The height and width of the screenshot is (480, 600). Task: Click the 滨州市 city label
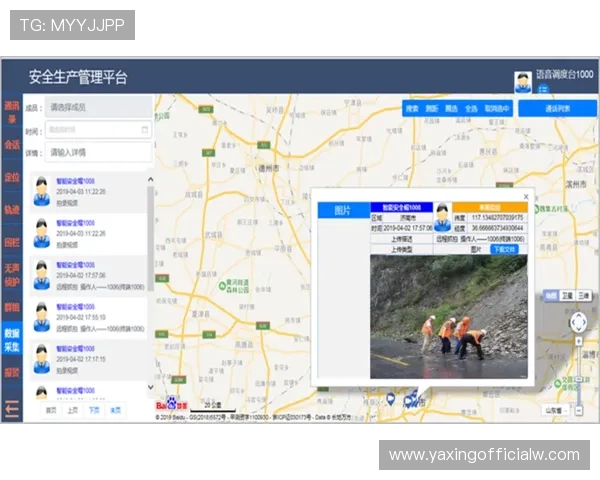pyautogui.click(x=576, y=184)
